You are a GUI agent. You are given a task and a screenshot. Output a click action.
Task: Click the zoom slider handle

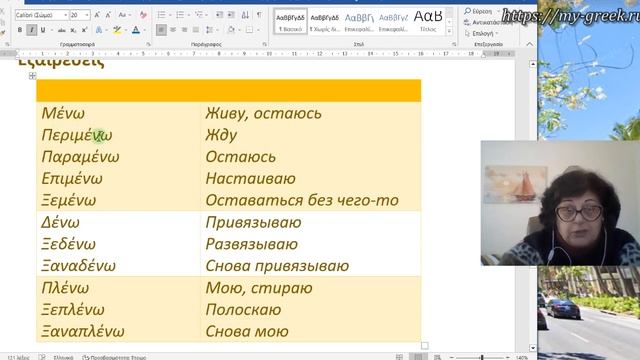(x=482, y=358)
